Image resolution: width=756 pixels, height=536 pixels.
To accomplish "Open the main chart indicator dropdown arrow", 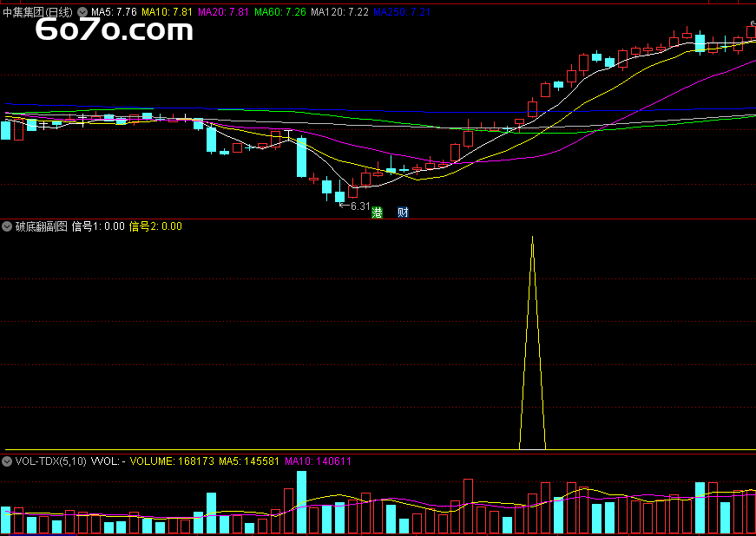I will tap(83, 12).
